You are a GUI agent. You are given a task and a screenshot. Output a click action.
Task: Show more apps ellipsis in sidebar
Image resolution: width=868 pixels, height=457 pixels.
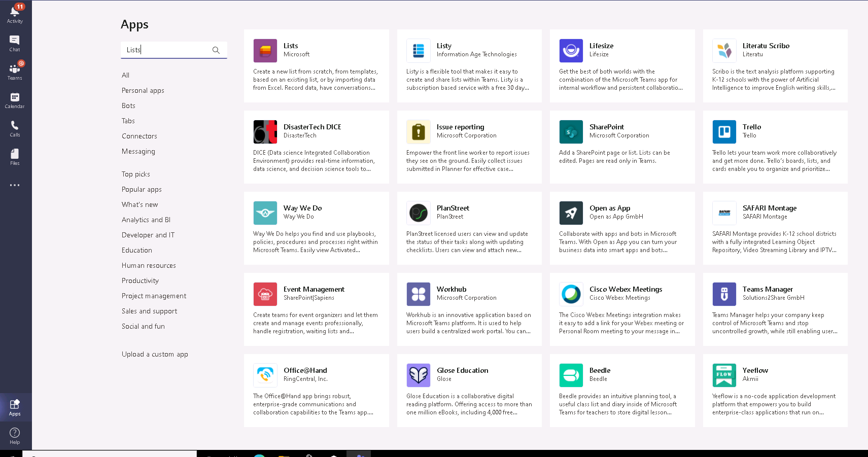15,185
